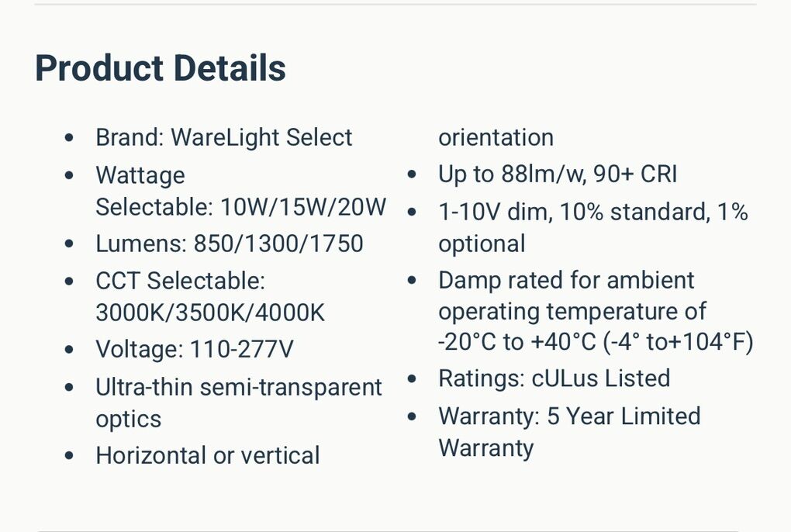This screenshot has height=532, width=791.
Task: Click the Voltage: 110-277V line
Action: click(195, 349)
